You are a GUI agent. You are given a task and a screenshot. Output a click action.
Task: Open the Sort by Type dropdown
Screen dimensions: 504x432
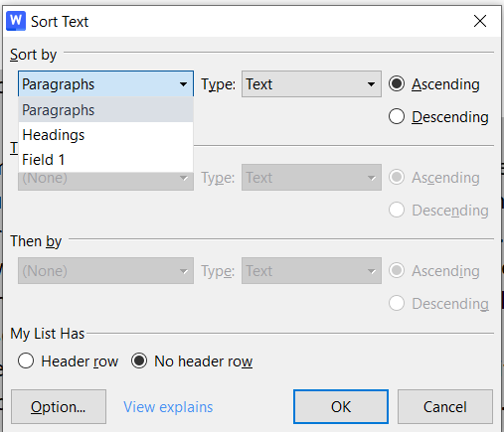click(x=311, y=83)
